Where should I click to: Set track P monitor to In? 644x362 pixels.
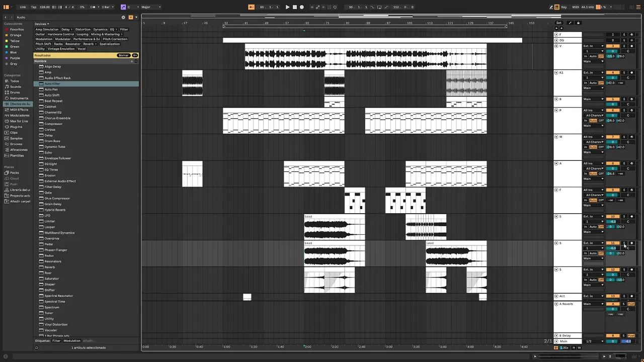coord(586,121)
